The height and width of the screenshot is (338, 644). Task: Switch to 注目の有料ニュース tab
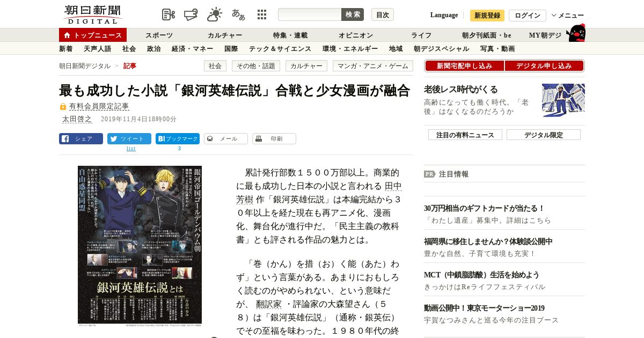465,135
